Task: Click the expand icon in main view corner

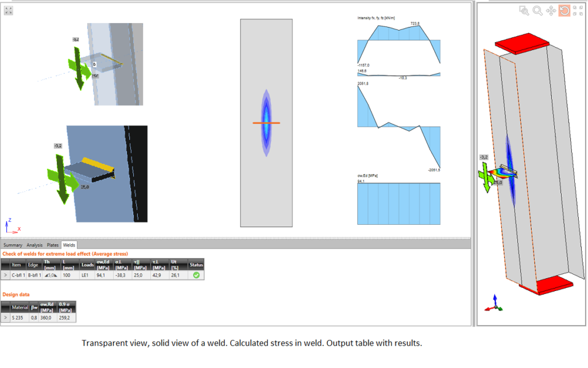Action: click(x=8, y=10)
